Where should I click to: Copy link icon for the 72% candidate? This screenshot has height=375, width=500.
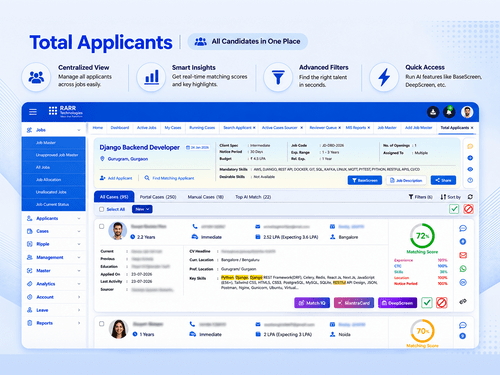point(463,301)
